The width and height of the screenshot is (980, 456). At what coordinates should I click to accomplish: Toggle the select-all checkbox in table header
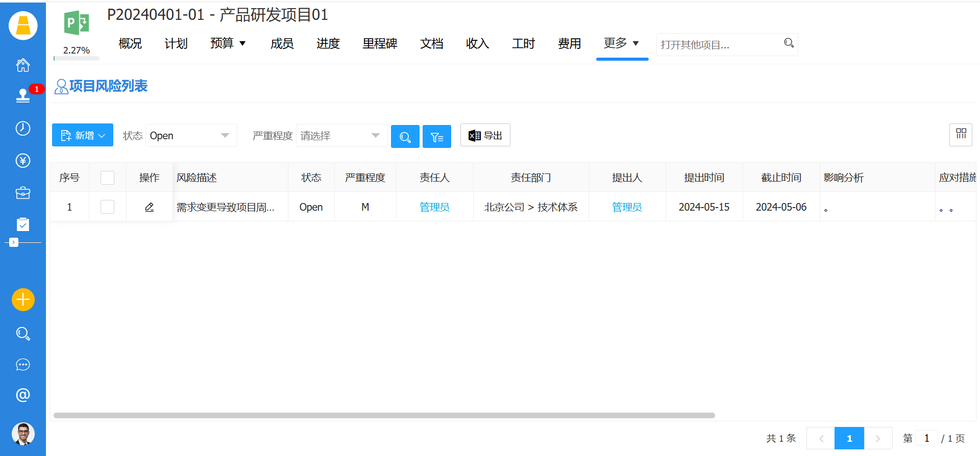(x=107, y=178)
